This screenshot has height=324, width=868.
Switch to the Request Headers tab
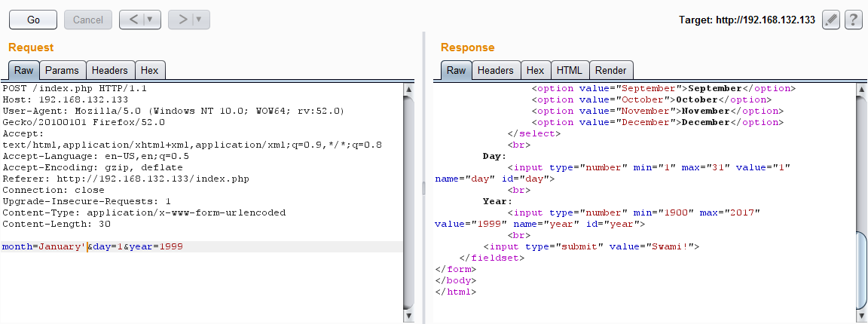tap(109, 70)
